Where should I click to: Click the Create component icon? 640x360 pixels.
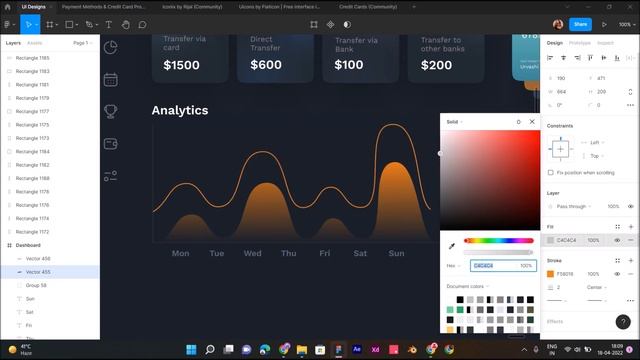330,25
